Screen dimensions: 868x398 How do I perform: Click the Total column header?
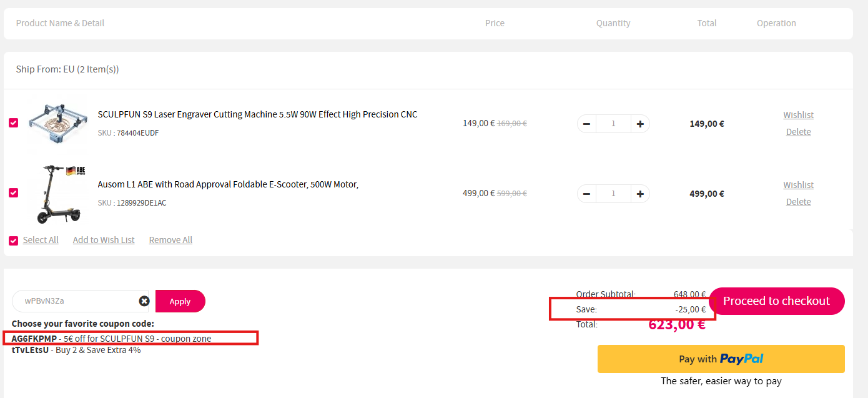pyautogui.click(x=707, y=23)
